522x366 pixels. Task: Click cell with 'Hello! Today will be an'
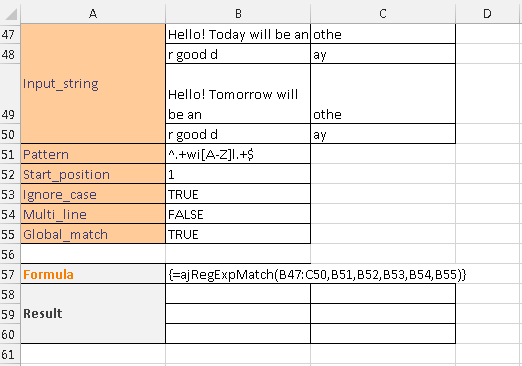[x=238, y=34]
